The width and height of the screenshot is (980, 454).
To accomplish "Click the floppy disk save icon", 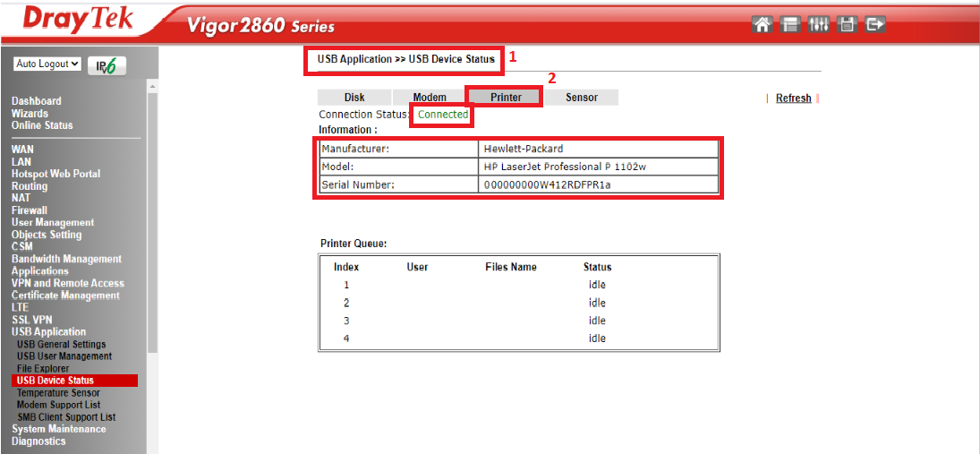I will [x=847, y=25].
